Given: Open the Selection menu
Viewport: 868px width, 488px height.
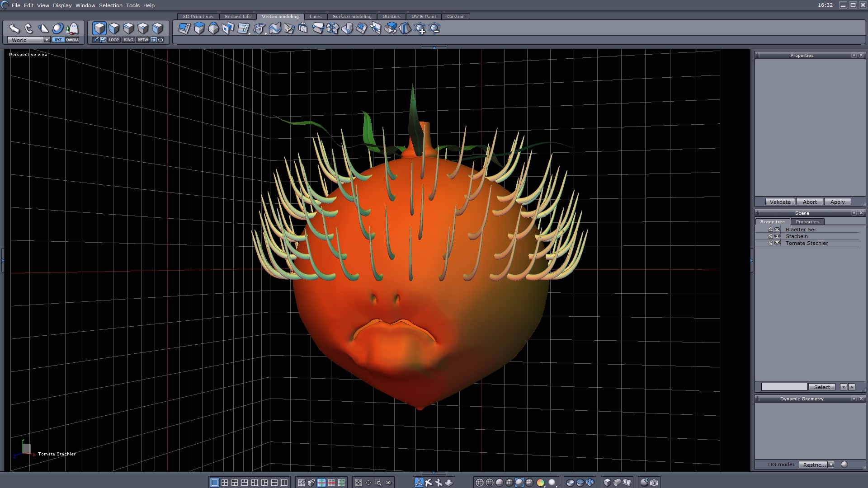Looking at the screenshot, I should pos(110,5).
